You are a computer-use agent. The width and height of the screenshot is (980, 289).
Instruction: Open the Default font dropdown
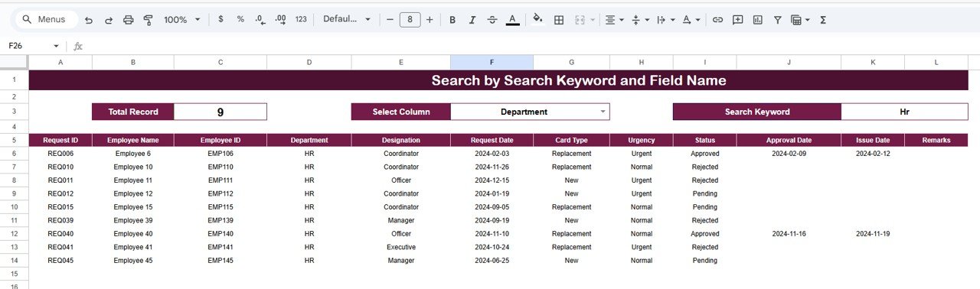347,19
